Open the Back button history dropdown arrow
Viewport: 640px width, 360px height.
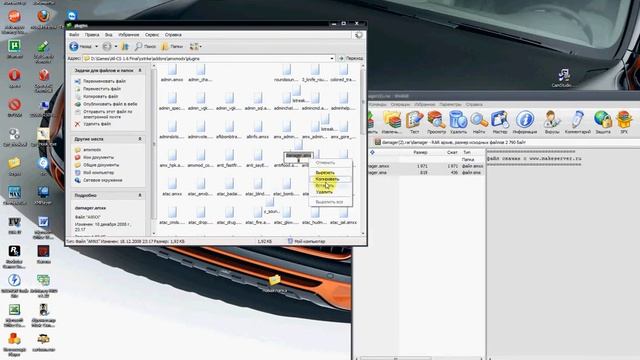tap(97, 47)
